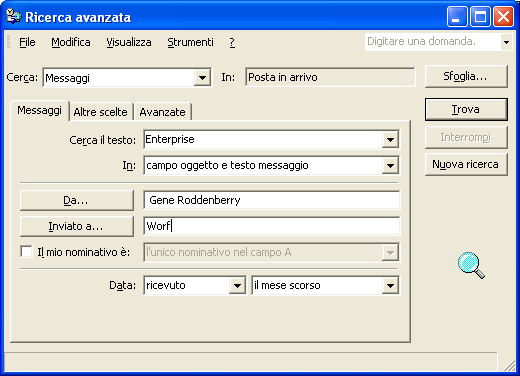Expand the 'Digitare una domanda' dropdown arrow
The image size is (520, 376).
[x=506, y=42]
